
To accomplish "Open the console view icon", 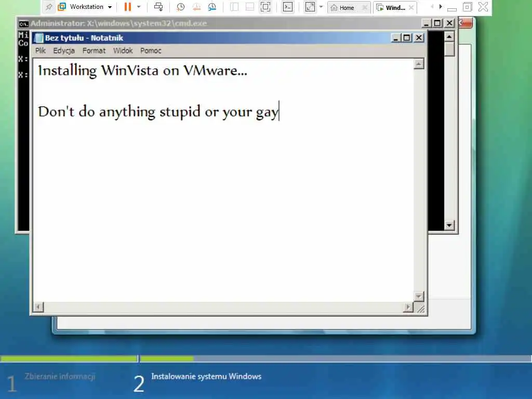I will (288, 7).
